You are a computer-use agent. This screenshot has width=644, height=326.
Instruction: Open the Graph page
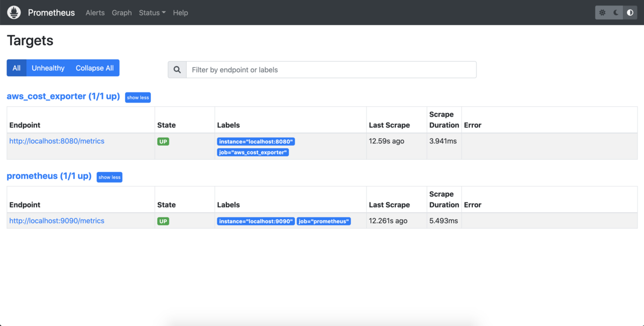coord(122,13)
